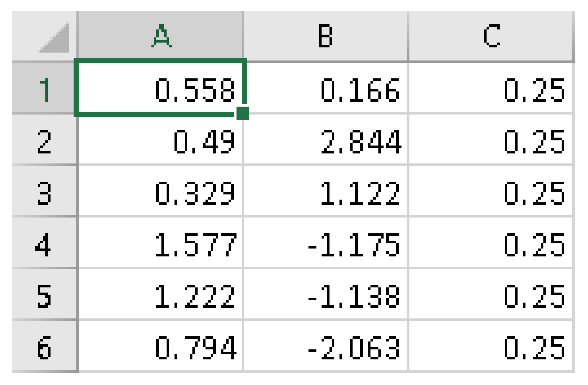Select row 5 header
588x385 pixels.
click(44, 295)
